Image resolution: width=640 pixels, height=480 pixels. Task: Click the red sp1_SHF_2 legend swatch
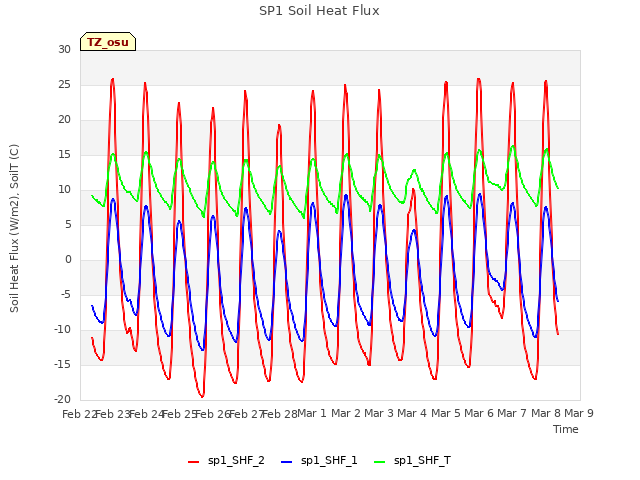193,462
